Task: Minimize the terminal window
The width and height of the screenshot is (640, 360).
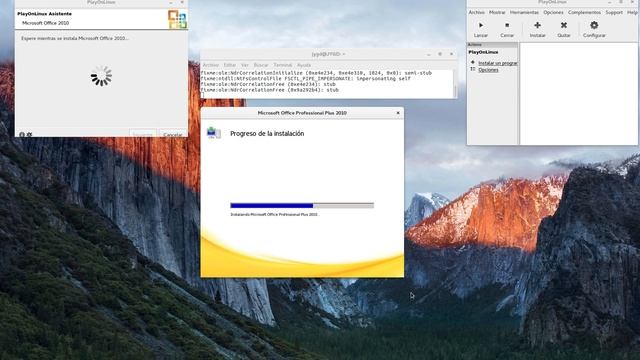Action: 429,54
